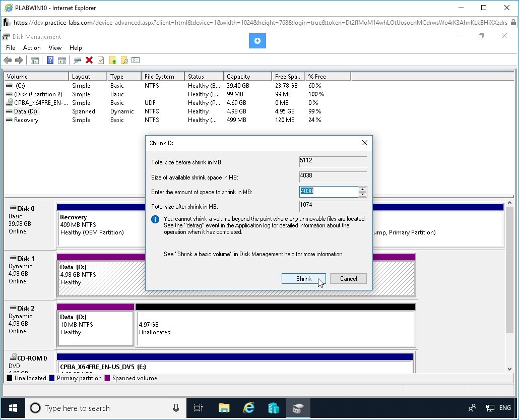Click the ENG language indicator
The image size is (519, 420).
click(x=505, y=408)
